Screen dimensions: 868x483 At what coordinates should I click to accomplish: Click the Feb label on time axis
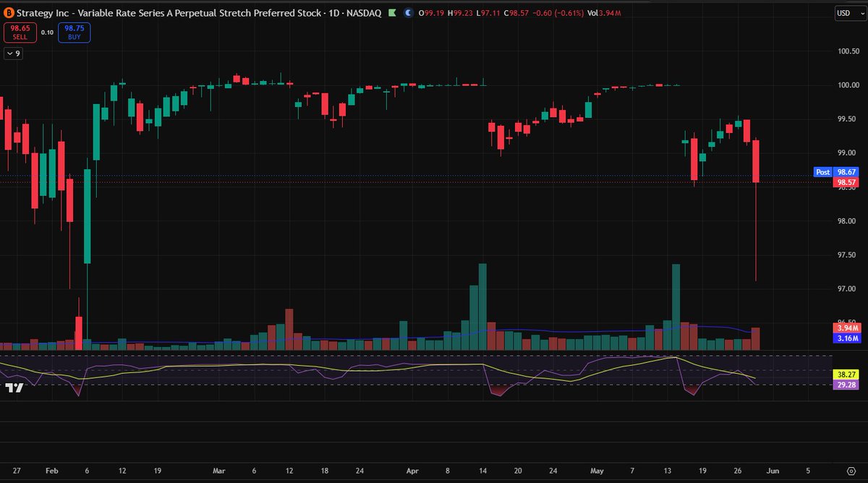click(x=51, y=470)
